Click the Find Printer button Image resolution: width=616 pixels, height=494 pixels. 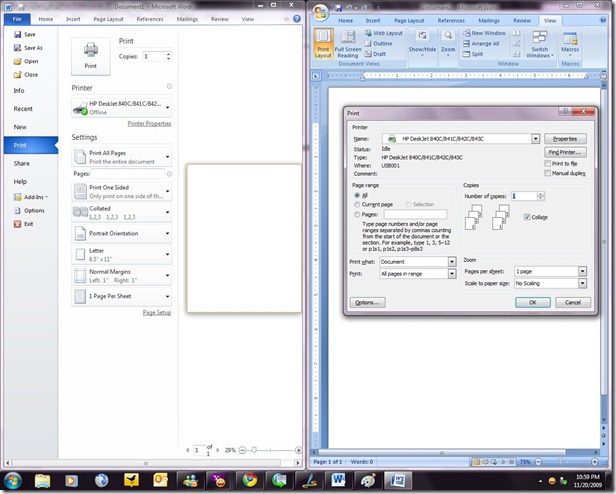pos(565,152)
